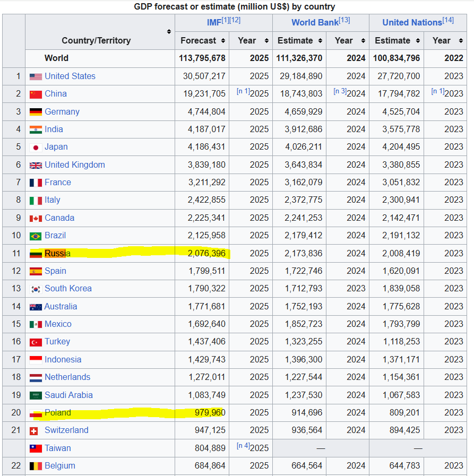This screenshot has width=474, height=476.
Task: Click Taiwan's IMF forecast 804,889
Action: tap(210, 448)
